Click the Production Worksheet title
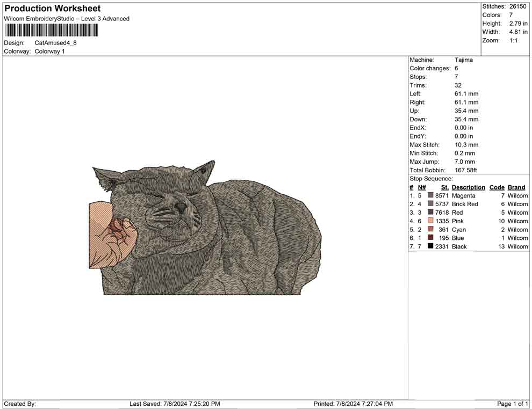This screenshot has width=532, height=409. pos(52,8)
